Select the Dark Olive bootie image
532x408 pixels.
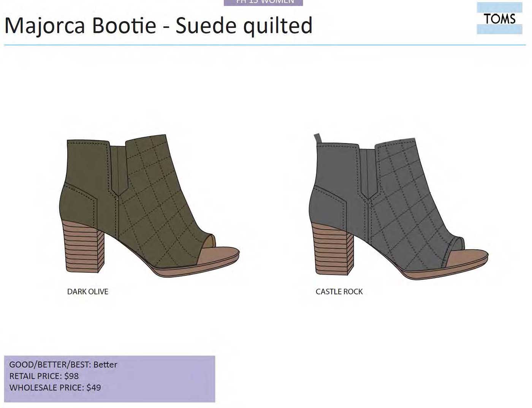(149, 206)
